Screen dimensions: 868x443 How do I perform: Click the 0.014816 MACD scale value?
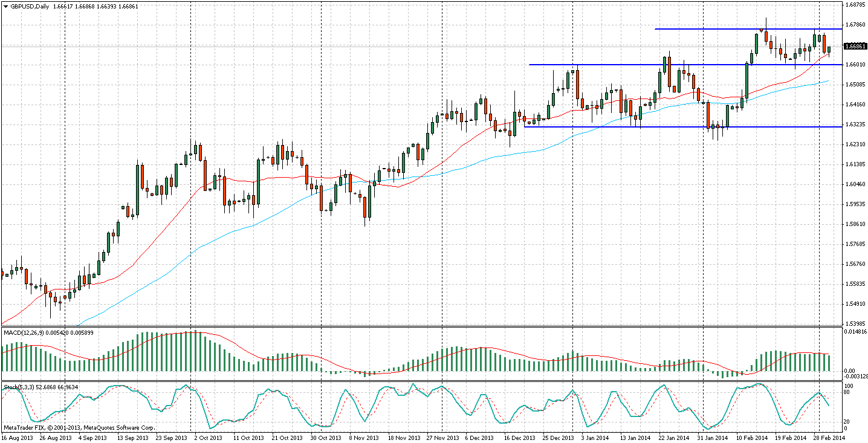[x=855, y=332]
